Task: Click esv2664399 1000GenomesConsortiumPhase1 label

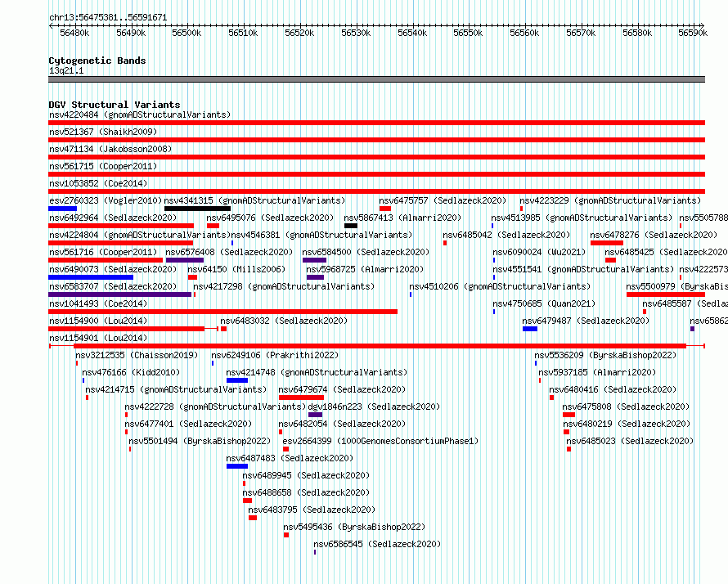Action: pyautogui.click(x=380, y=441)
